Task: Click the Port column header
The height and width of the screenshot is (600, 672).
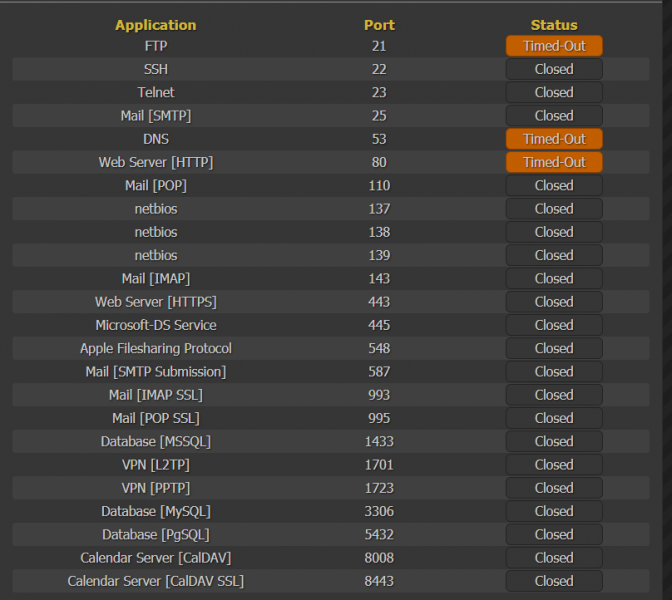Action: [379, 25]
